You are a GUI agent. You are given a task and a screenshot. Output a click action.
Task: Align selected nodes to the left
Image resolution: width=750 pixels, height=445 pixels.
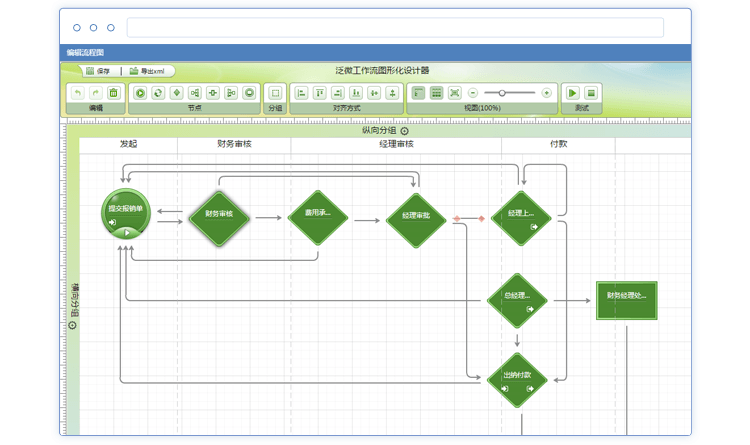[x=301, y=93]
